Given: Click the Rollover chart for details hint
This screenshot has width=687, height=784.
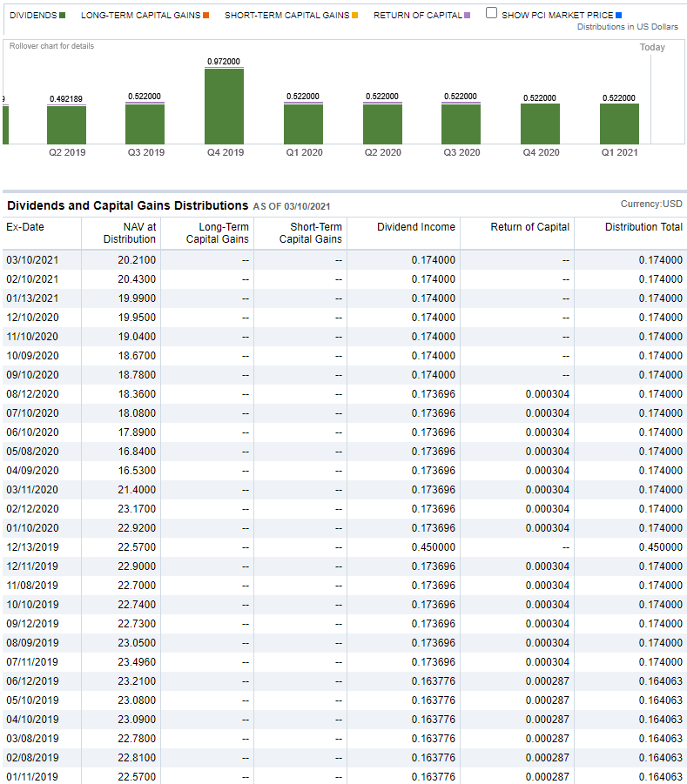Looking at the screenshot, I should pos(51,46).
